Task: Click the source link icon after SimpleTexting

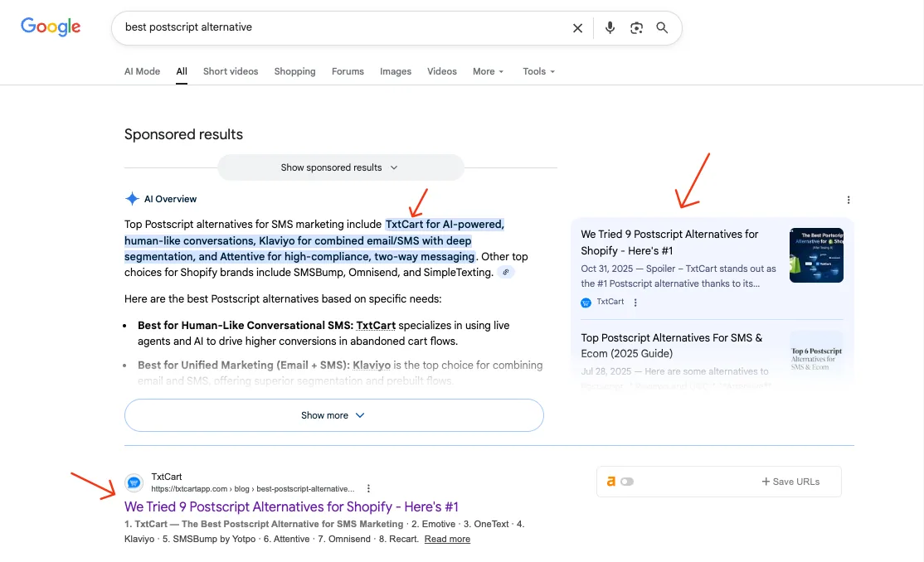Action: point(506,272)
